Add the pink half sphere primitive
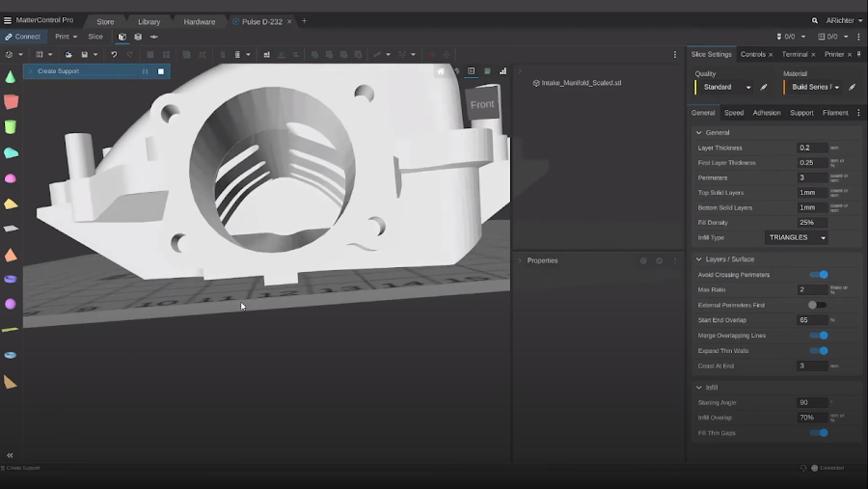This screenshot has width=868, height=489. click(x=10, y=178)
